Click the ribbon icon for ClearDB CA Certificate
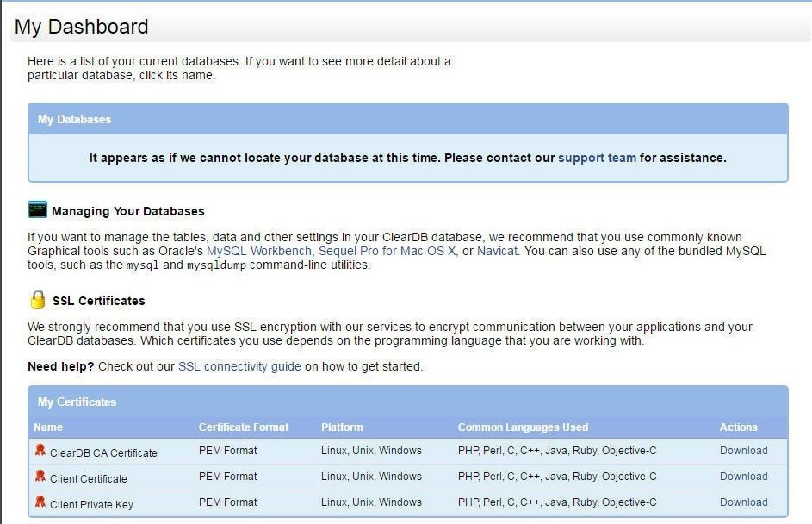Image resolution: width=812 pixels, height=524 pixels. [40, 450]
